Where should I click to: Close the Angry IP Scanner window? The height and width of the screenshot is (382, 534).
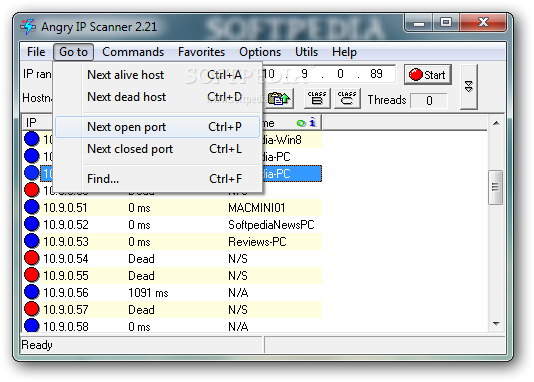coord(483,23)
